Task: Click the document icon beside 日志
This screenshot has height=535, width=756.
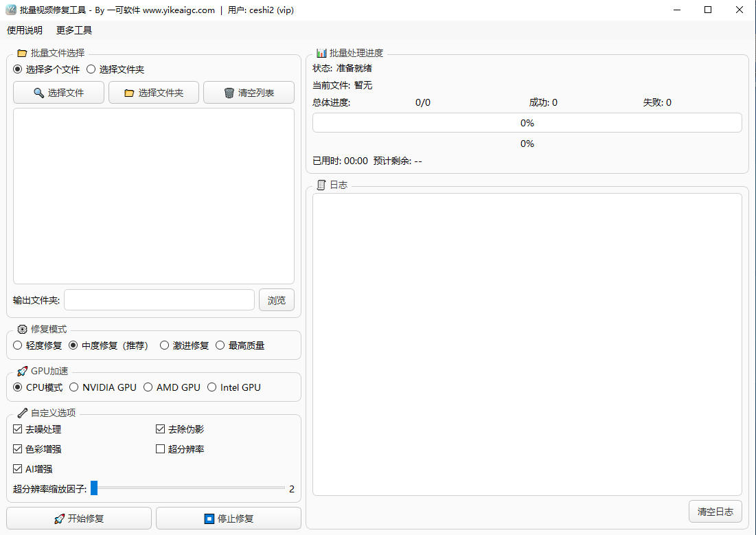Action: tap(320, 184)
